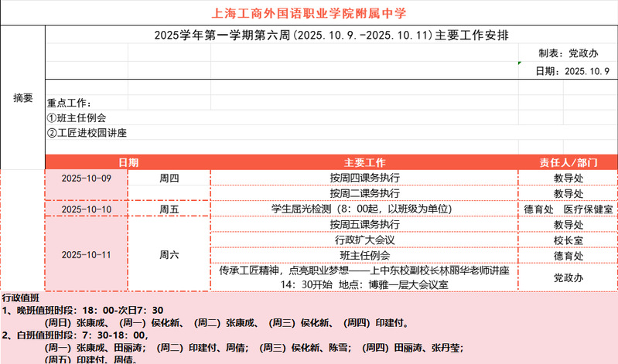Click the orange 日期 column header
The image size is (618, 364).
(x=128, y=162)
